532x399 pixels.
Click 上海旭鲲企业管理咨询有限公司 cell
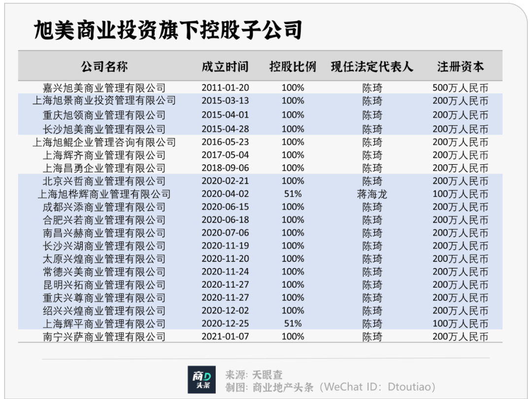104,142
